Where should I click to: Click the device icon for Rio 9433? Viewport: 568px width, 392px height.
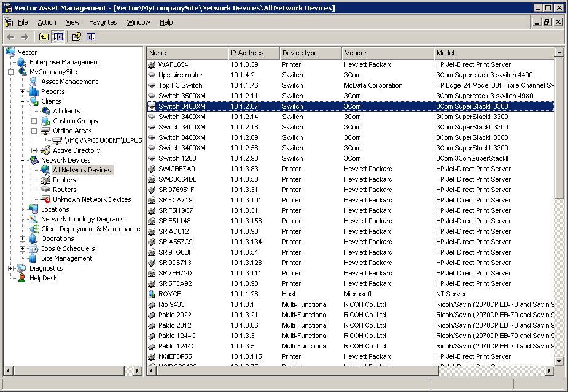click(152, 305)
